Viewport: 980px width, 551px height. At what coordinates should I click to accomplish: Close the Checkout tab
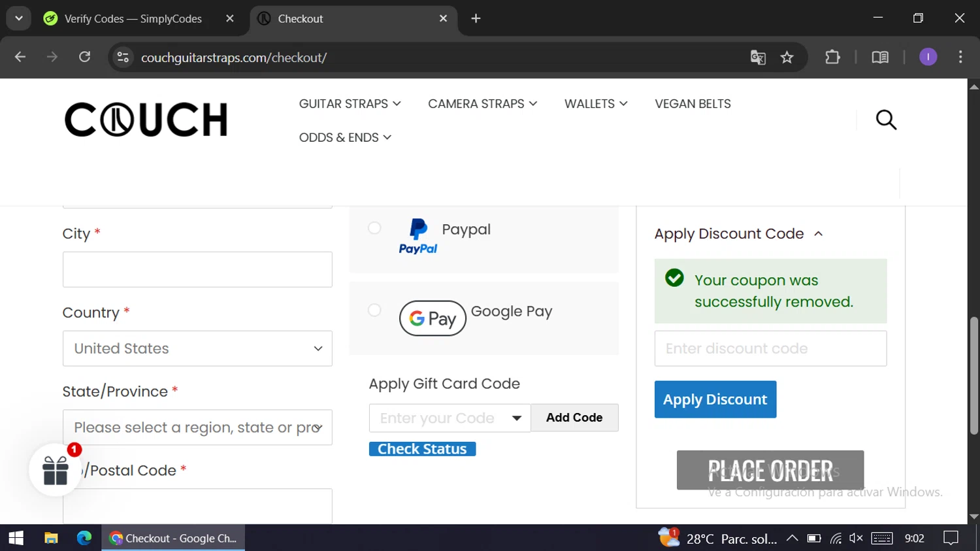(444, 18)
